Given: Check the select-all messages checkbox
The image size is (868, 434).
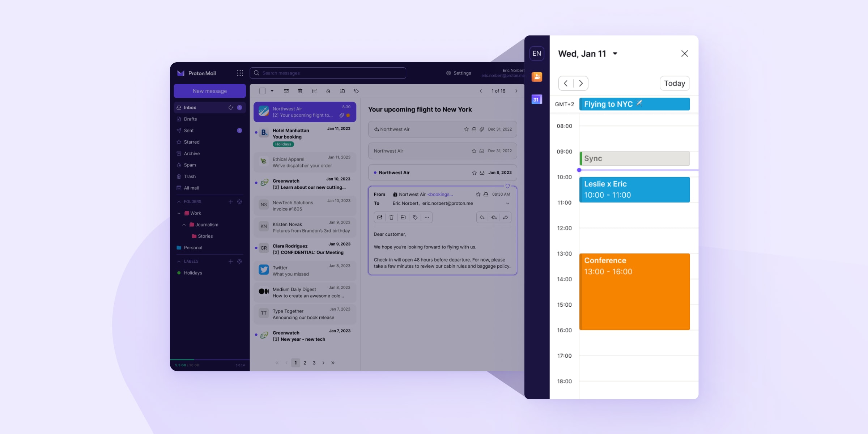Looking at the screenshot, I should 263,91.
